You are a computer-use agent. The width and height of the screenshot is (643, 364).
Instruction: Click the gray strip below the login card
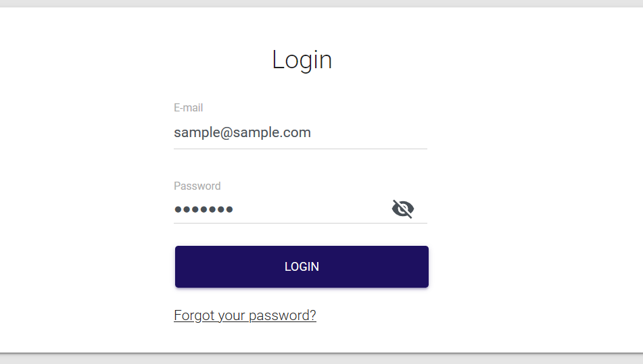[321, 359]
